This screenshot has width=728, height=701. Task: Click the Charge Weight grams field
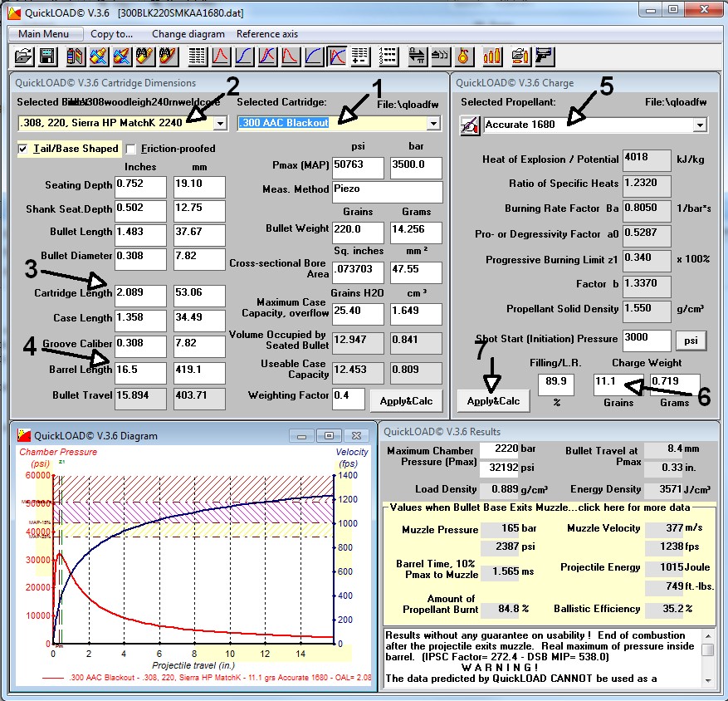pyautogui.click(x=675, y=385)
